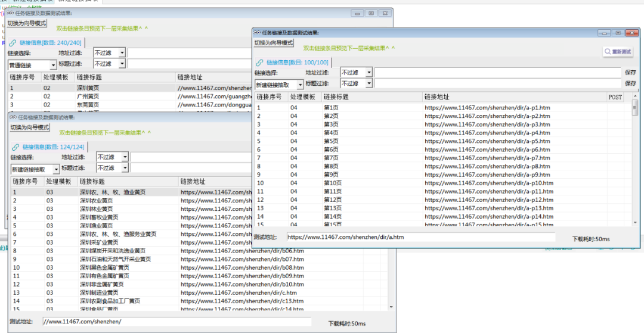Image resolution: width=644 pixels, height=333 pixels.
Task: Click URL ending dir/b09.htm
Action: tap(242, 276)
